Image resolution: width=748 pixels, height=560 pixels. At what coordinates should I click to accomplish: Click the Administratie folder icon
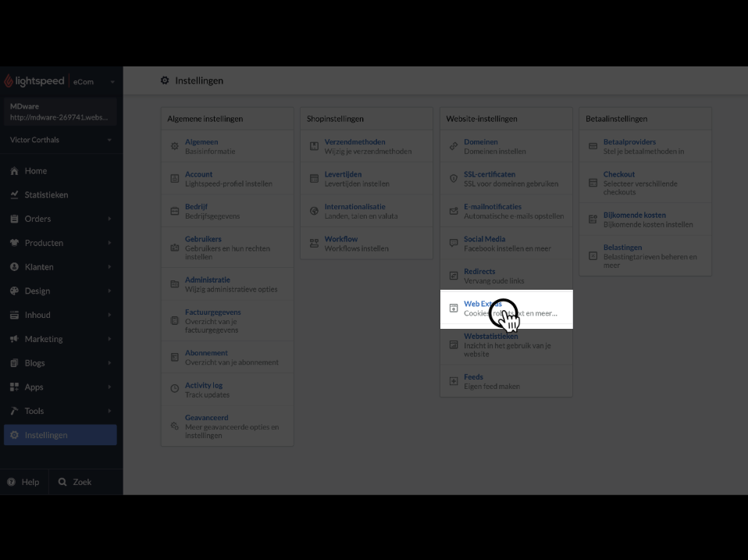pos(175,284)
